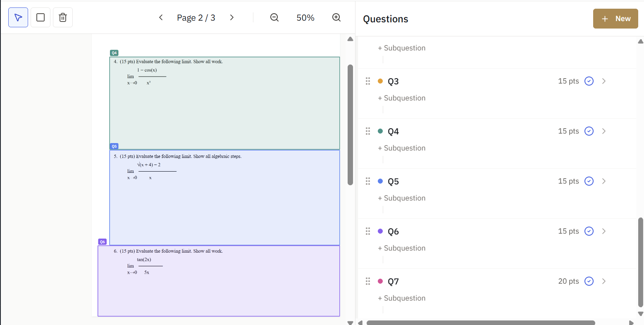Grab the Q7 drag handle

pyautogui.click(x=368, y=281)
